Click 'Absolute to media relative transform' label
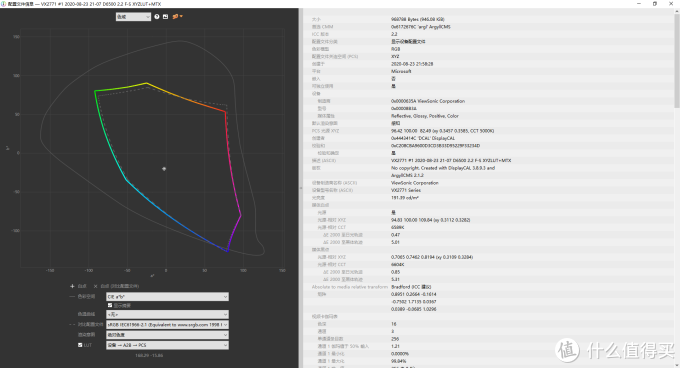 click(x=350, y=287)
